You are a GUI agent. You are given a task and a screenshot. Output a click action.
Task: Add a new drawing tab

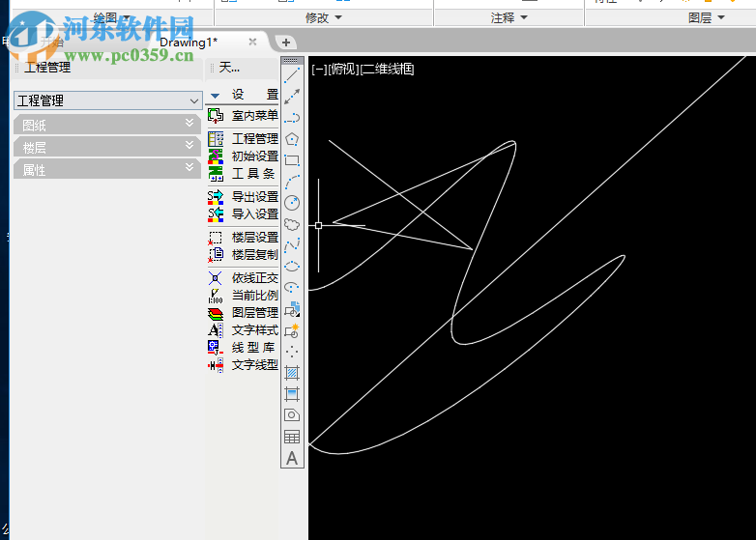(286, 43)
